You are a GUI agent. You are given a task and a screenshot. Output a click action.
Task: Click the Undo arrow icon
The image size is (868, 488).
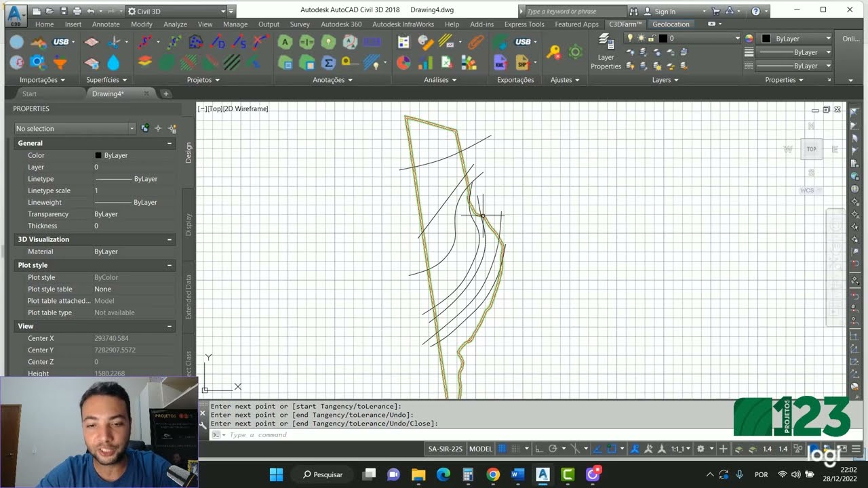tap(91, 11)
